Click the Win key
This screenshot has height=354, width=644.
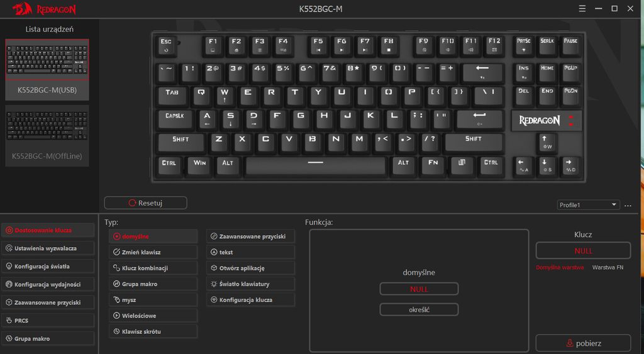click(x=200, y=166)
